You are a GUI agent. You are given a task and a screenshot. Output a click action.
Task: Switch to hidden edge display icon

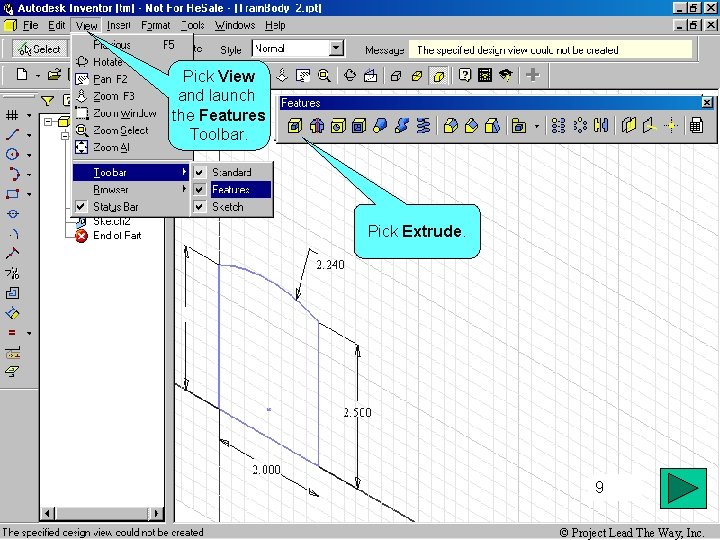(417, 75)
